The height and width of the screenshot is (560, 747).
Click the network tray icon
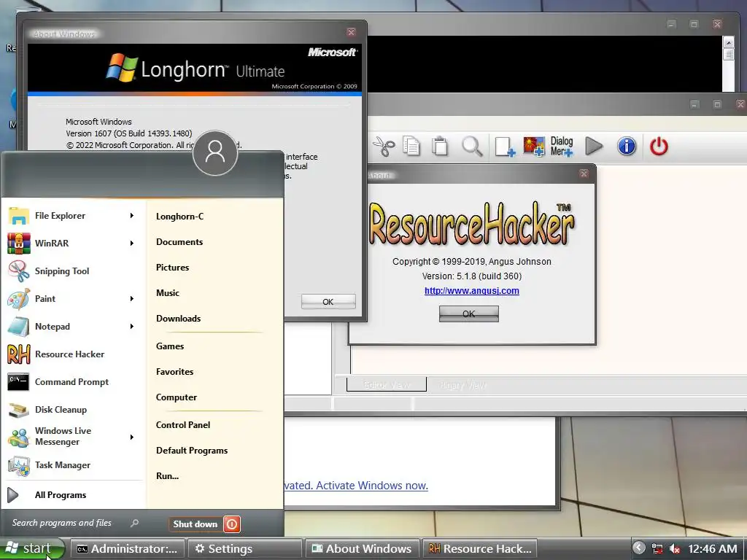[657, 549]
